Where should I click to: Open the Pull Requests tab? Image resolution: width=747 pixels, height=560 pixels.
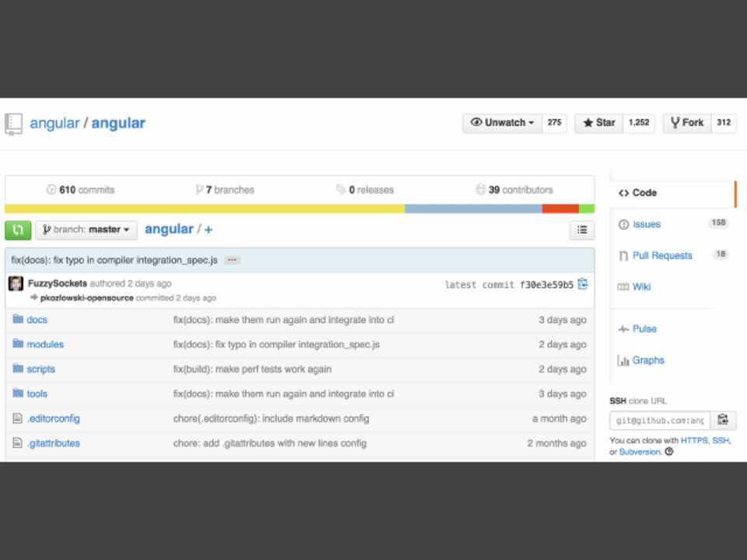661,255
